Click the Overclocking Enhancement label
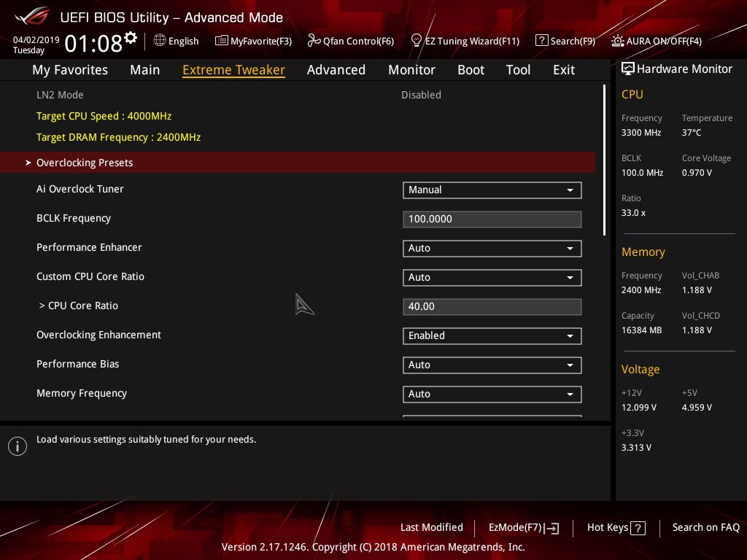The height and width of the screenshot is (560, 747). tap(98, 335)
